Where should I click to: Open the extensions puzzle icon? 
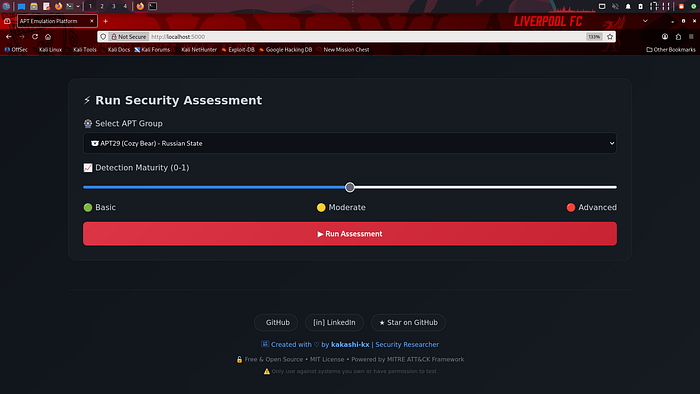click(678, 37)
